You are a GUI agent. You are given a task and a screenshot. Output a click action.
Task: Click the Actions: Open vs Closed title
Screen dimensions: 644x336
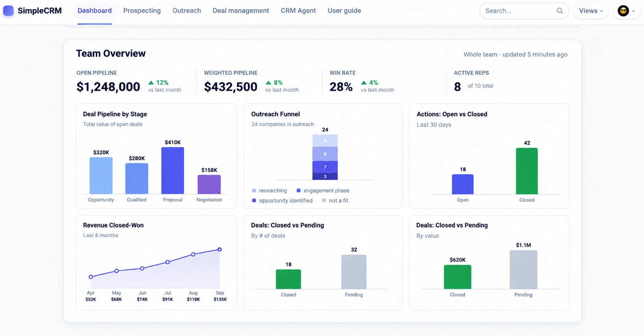click(452, 114)
